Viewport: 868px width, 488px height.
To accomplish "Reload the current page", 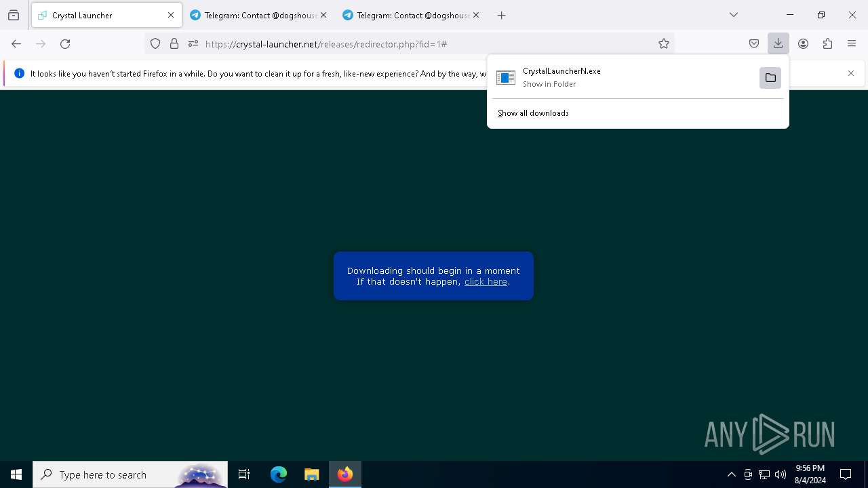I will pos(65,44).
